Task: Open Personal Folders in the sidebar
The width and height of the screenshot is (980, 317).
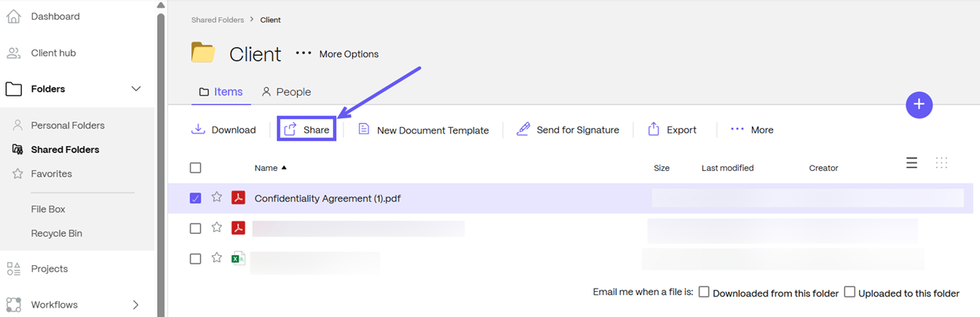Action: [67, 126]
